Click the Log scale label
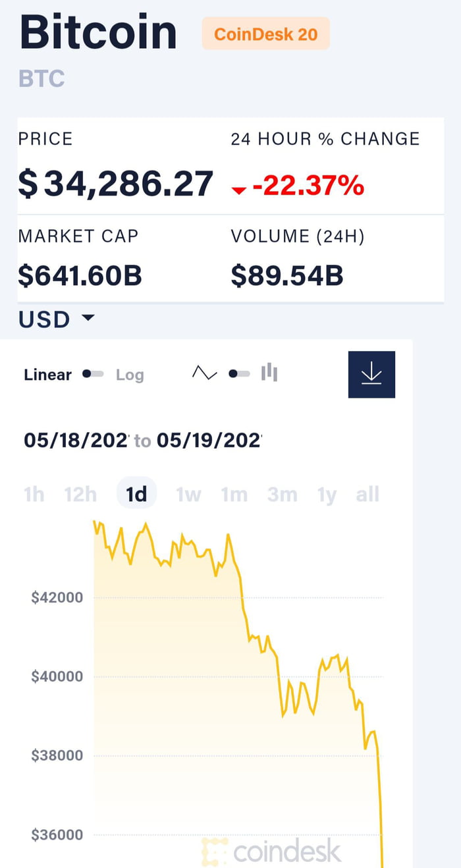This screenshot has width=461, height=868. tap(130, 375)
